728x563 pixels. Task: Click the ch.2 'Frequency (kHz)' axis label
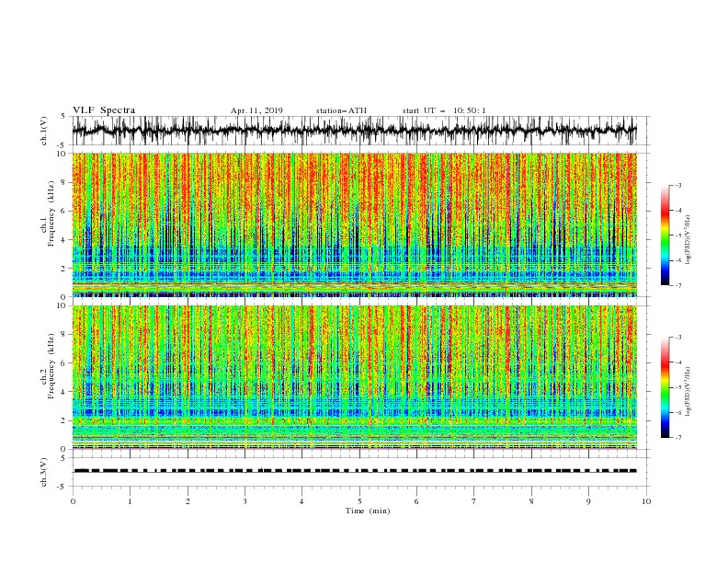click(51, 365)
